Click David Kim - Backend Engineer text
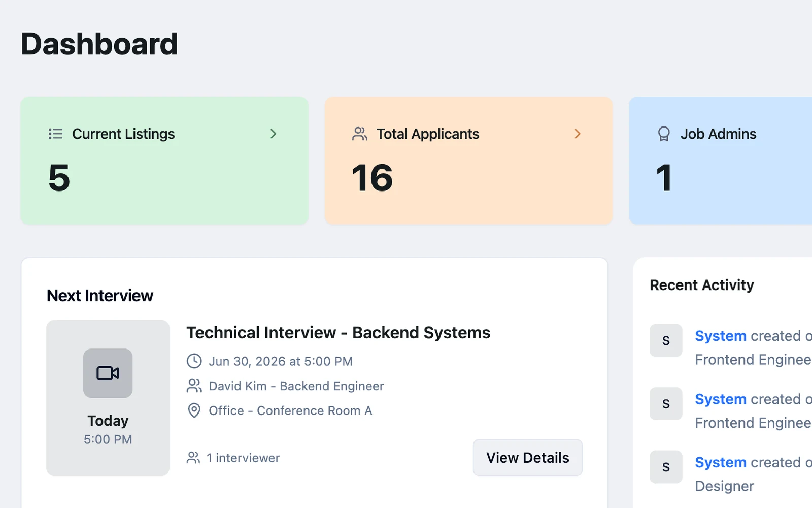This screenshot has width=812, height=508. point(296,386)
